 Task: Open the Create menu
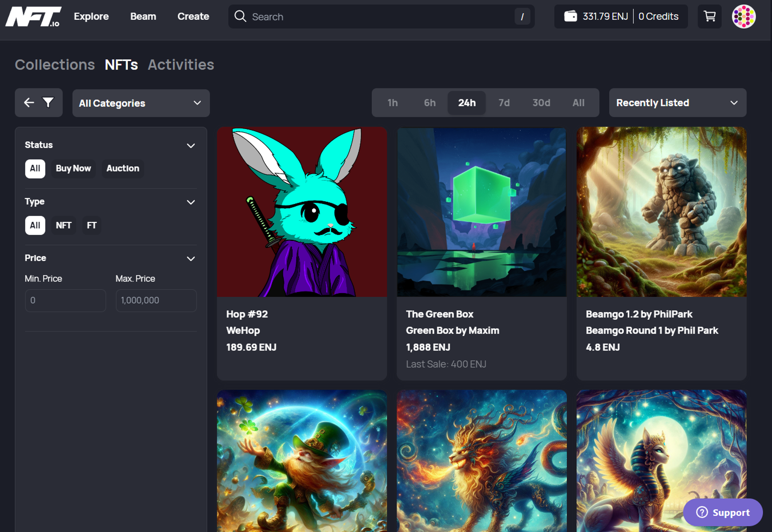[x=193, y=16]
